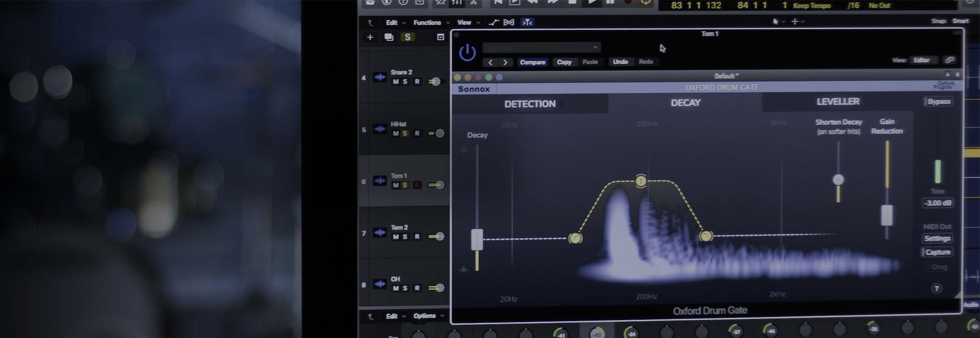Open the scissors editors icon
Screen dimensions: 980x338
pyautogui.click(x=474, y=2)
